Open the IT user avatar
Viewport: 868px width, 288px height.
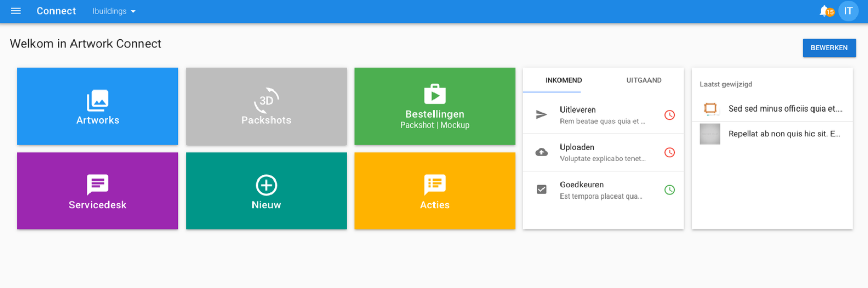tap(848, 11)
